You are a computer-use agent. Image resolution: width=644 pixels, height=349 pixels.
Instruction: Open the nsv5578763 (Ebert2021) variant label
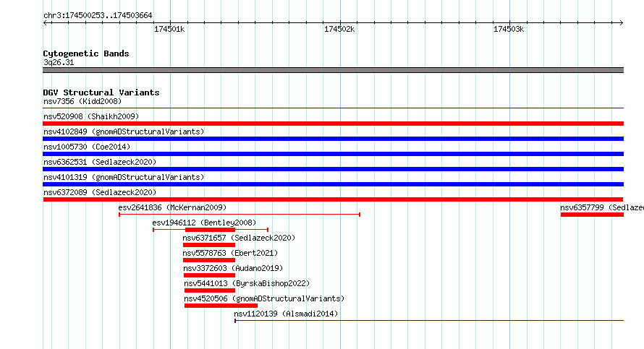[230, 253]
